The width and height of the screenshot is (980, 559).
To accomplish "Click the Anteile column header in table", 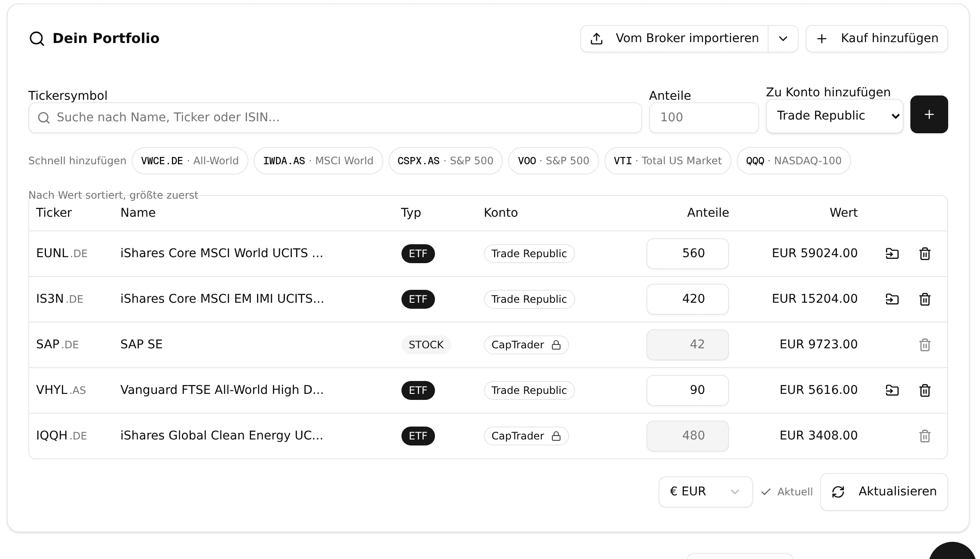I will [708, 213].
